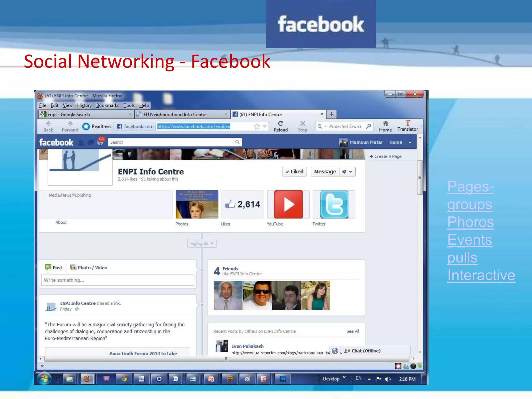
Task: Click the Facebook Search input box
Action: (171, 142)
